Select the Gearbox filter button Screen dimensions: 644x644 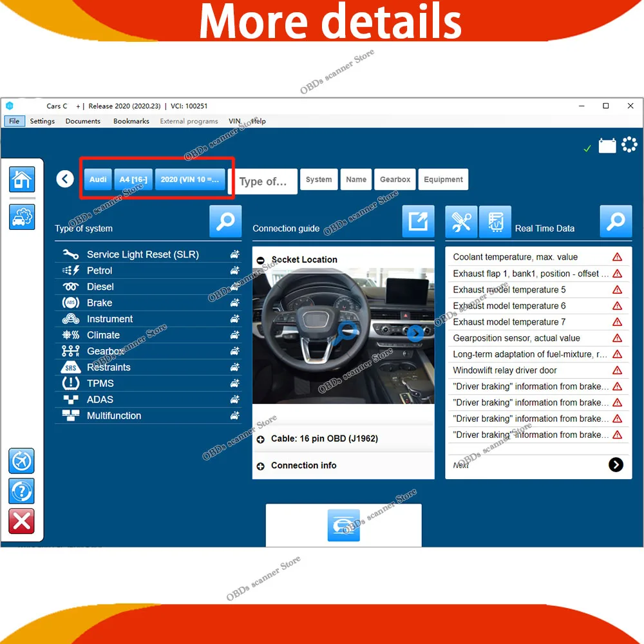(395, 180)
